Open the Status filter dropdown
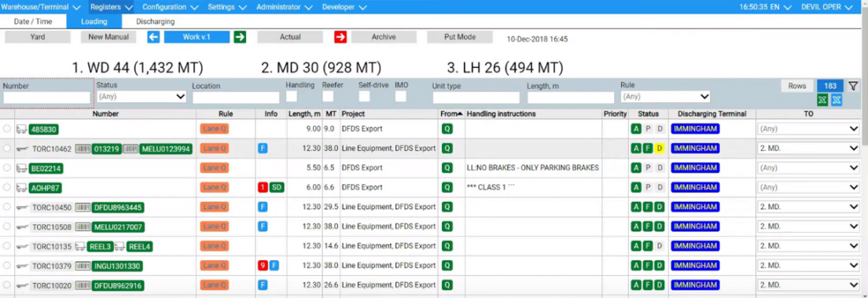Image resolution: width=868 pixels, height=298 pixels. click(x=142, y=97)
